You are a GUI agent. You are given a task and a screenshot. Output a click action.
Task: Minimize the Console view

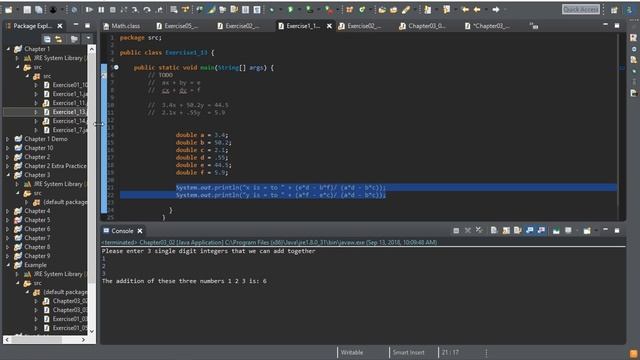(x=605, y=230)
